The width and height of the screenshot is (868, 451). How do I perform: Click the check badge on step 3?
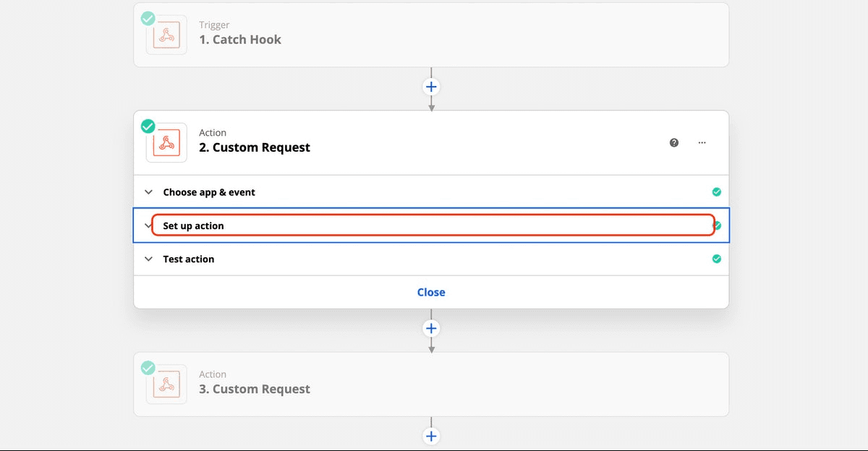coord(148,368)
